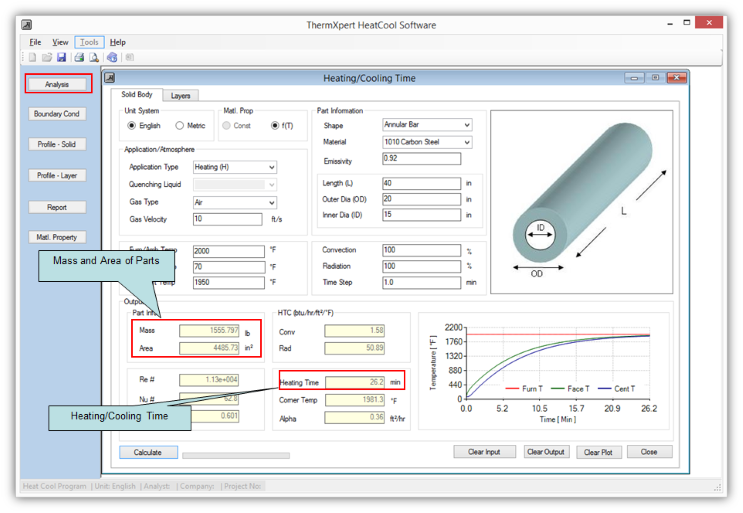Viewport: 743px width, 513px height.
Task: Click the Profile - Layer sidebar button
Action: [57, 175]
